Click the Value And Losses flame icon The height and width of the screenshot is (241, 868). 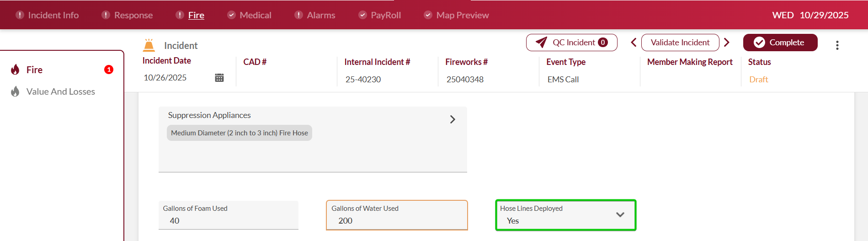pyautogui.click(x=16, y=91)
